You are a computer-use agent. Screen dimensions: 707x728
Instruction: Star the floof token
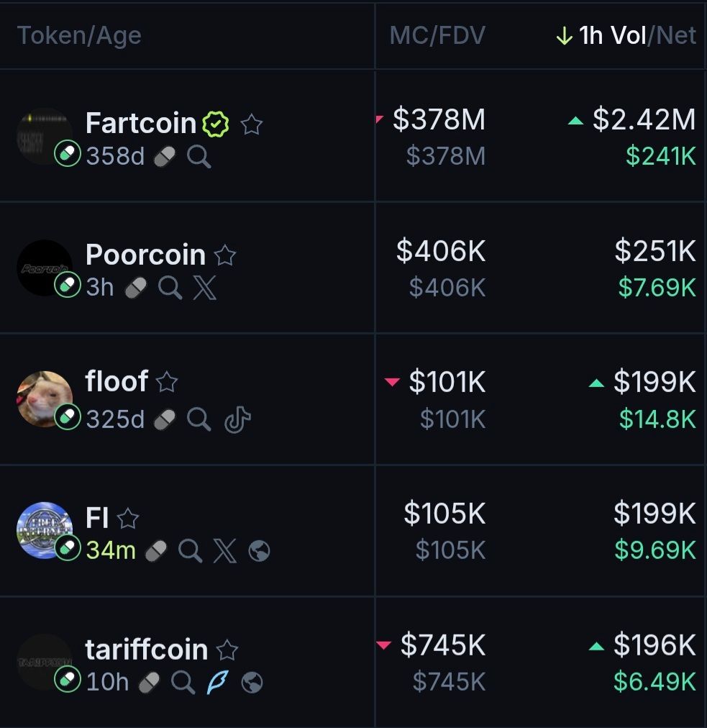coord(167,382)
